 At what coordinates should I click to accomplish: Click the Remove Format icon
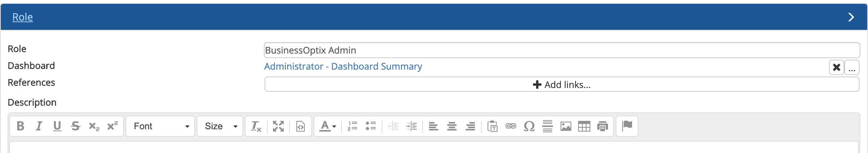[256, 126]
